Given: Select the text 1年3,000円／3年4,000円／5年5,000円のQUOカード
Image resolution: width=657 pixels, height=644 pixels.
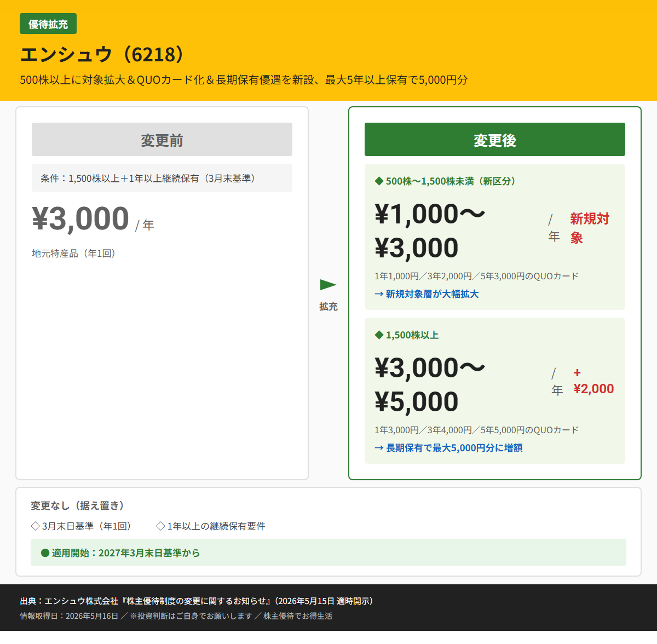Looking at the screenshot, I should tap(476, 430).
